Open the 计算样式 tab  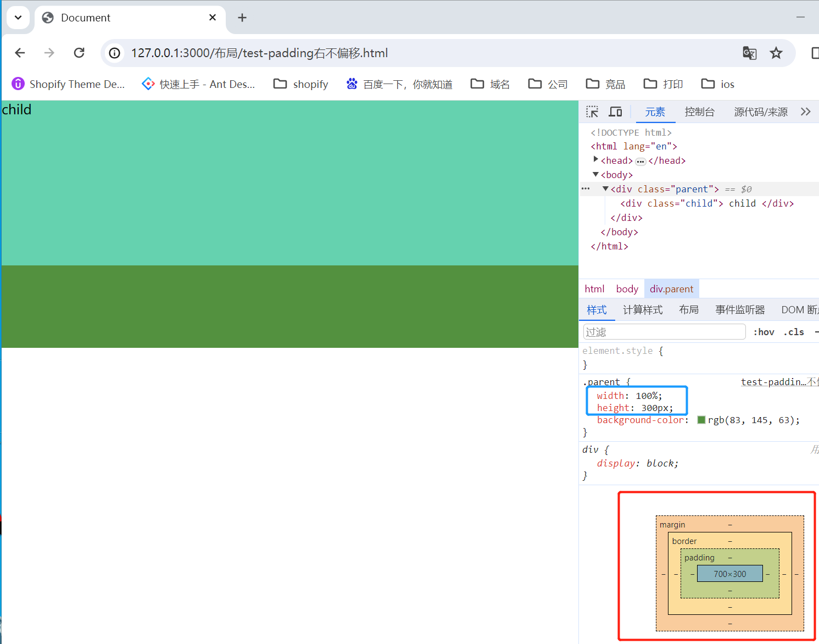point(642,309)
